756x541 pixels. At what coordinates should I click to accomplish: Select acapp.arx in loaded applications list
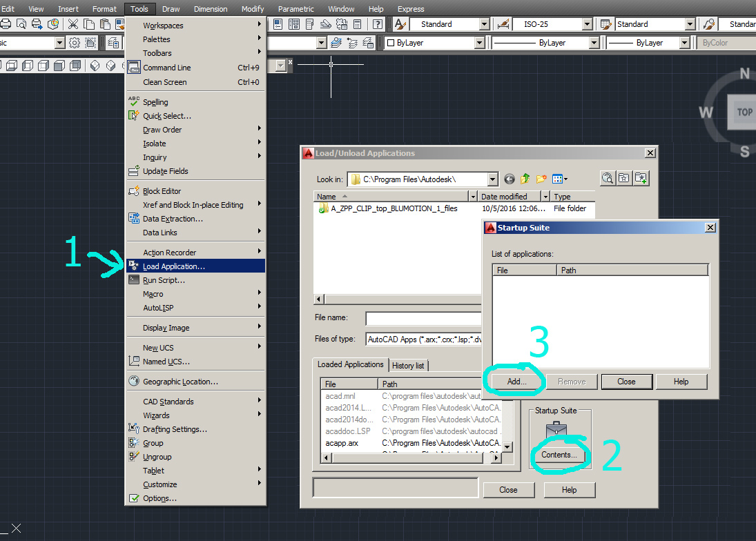(x=341, y=443)
